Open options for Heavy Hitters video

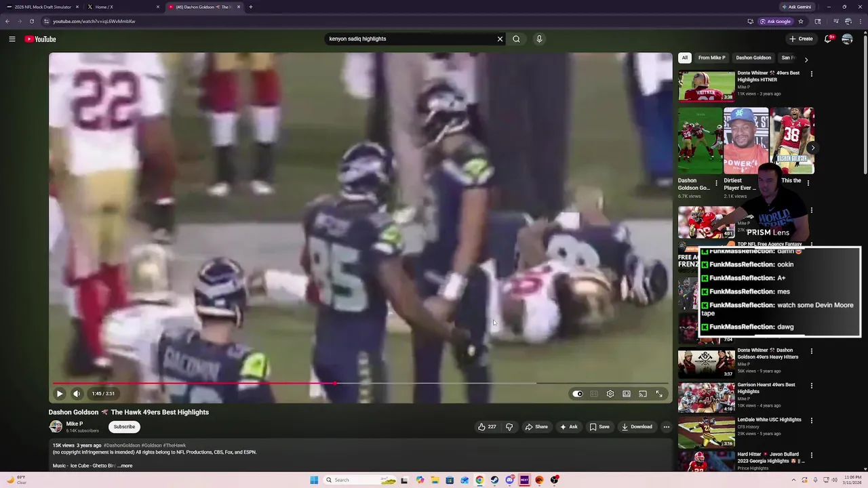point(812,351)
